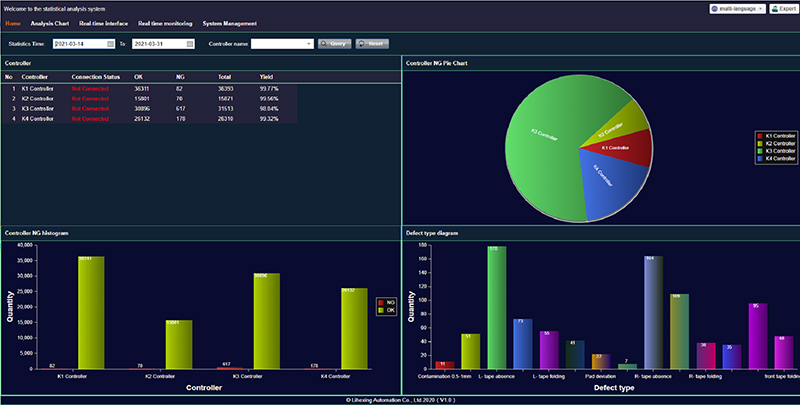The width and height of the screenshot is (800, 405).
Task: Click the OK green legend marker in histogram
Action: 380,310
